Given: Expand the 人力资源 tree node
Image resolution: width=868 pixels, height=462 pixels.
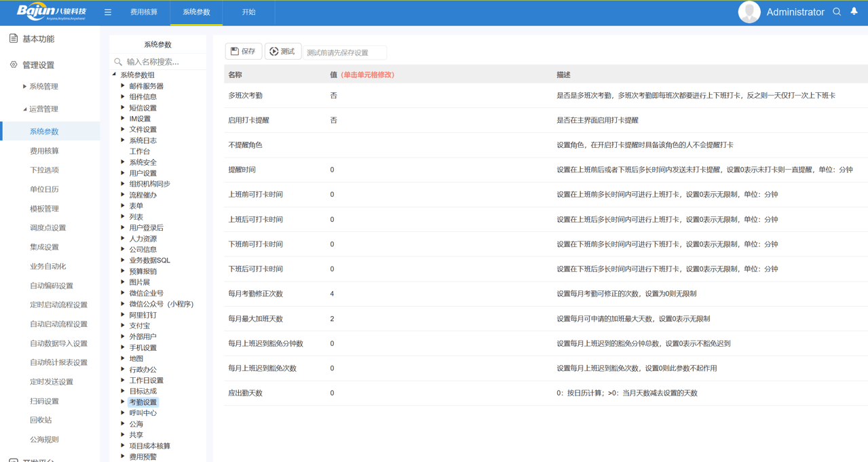Looking at the screenshot, I should pos(124,238).
